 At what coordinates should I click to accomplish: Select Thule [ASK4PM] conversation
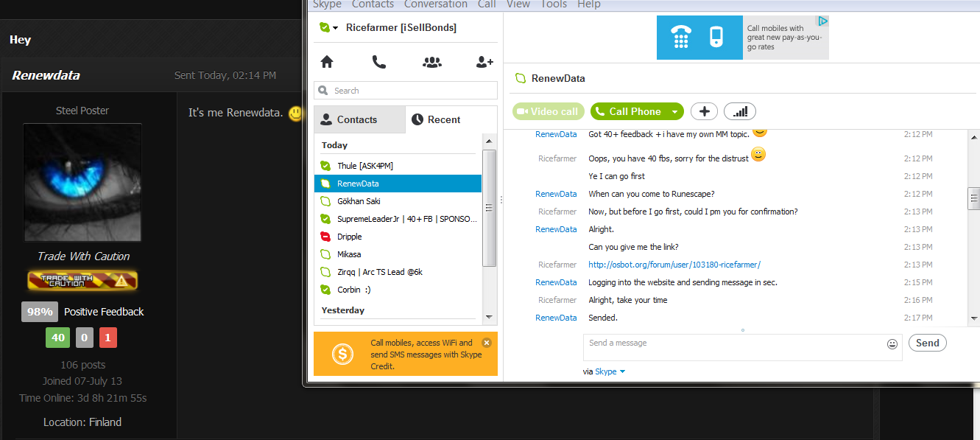coord(398,166)
